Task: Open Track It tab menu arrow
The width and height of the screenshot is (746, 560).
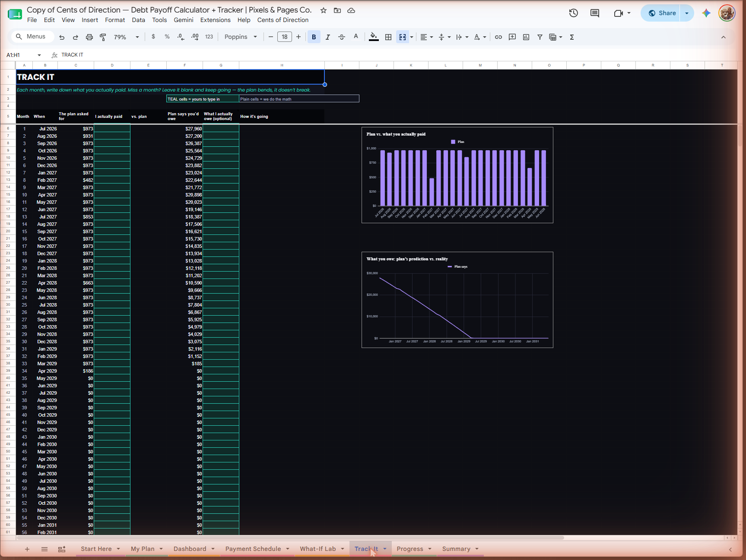Action: pyautogui.click(x=385, y=549)
